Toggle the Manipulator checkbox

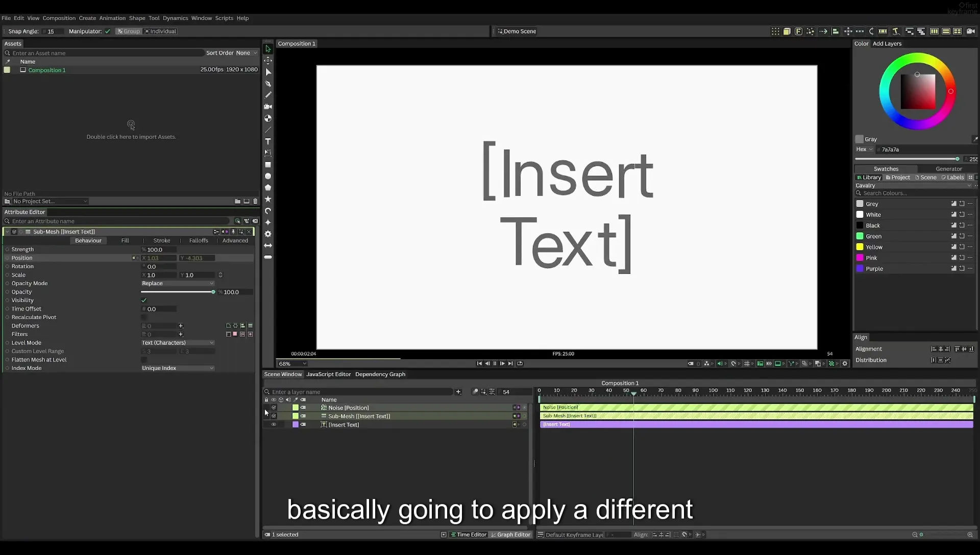[x=108, y=32]
